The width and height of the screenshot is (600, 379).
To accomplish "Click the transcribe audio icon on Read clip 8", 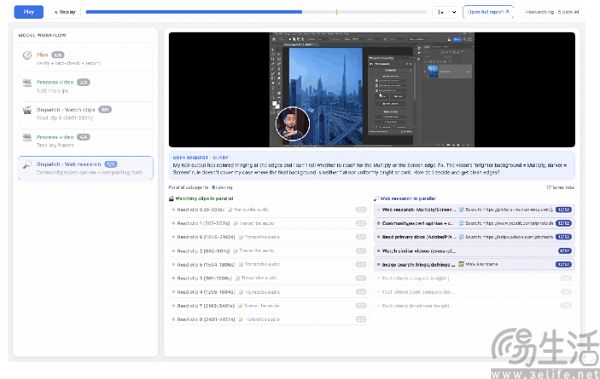I will point(240,319).
